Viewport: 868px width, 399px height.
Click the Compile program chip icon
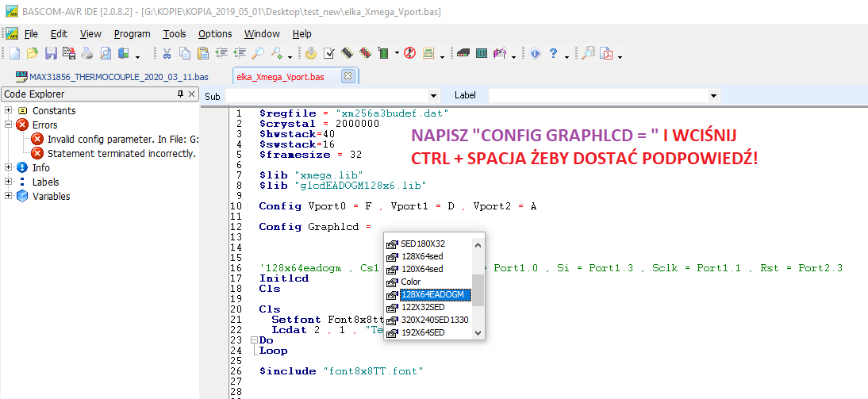pos(347,53)
